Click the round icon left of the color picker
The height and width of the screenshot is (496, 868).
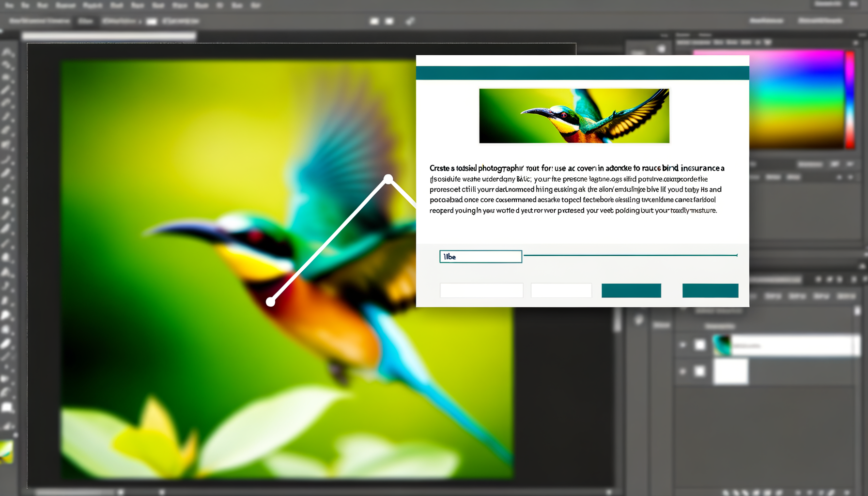(x=661, y=49)
